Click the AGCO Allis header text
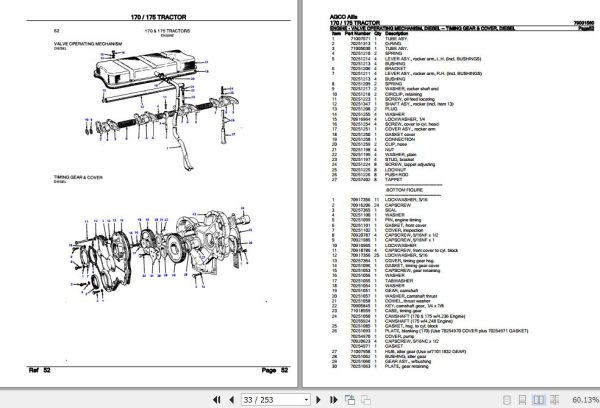The width and height of the screenshot is (600, 408). coord(343,17)
